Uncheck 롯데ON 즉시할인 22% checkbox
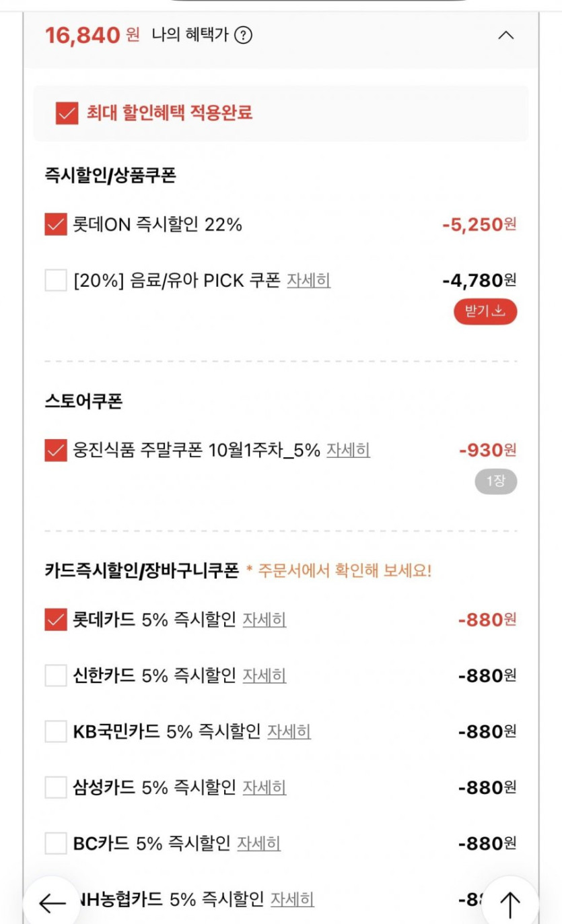 pyautogui.click(x=56, y=224)
